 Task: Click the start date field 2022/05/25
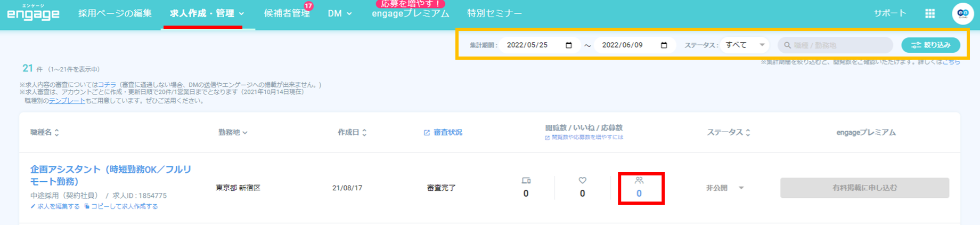pyautogui.click(x=539, y=45)
